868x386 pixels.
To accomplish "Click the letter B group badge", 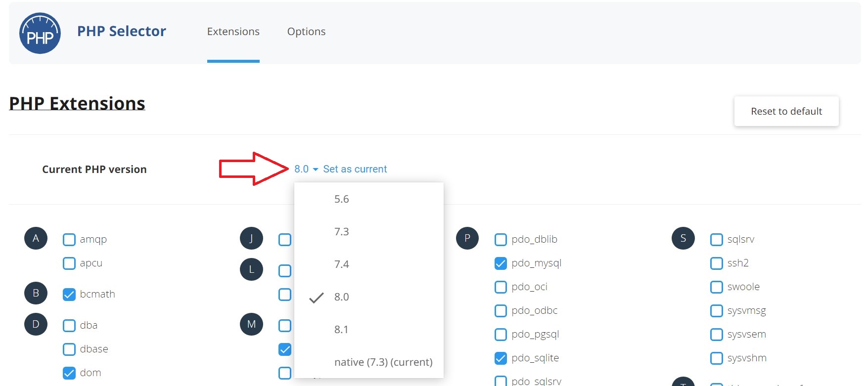I will click(36, 293).
